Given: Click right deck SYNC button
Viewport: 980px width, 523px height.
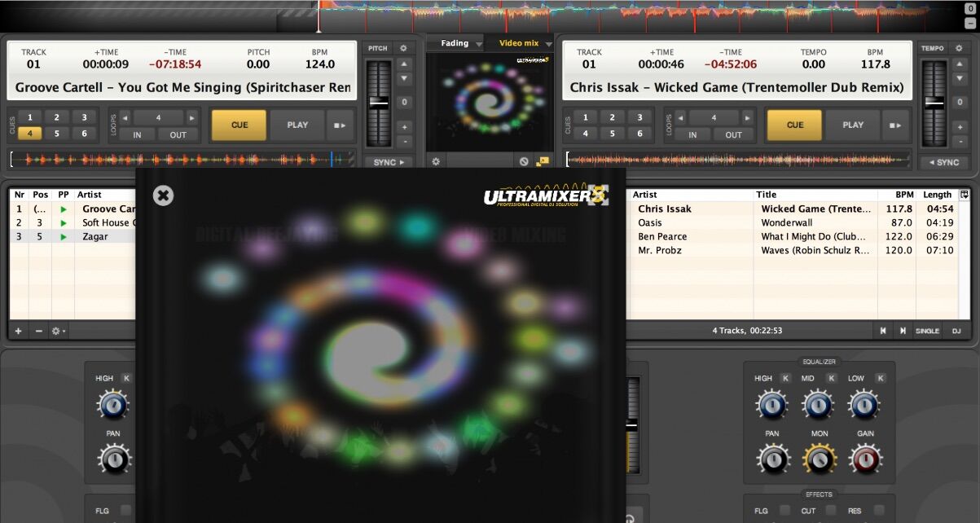Looking at the screenshot, I should click(x=944, y=162).
